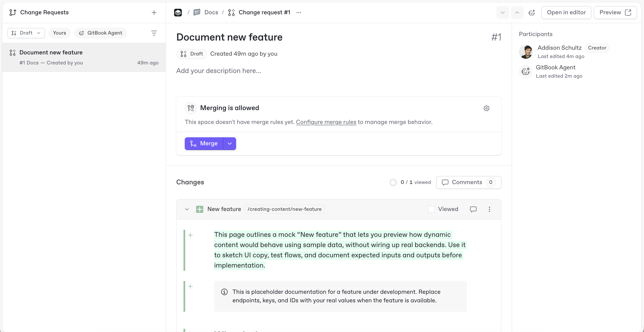Open the vertical ellipsis menu for New feature
The width and height of the screenshot is (644, 332).
tap(489, 209)
